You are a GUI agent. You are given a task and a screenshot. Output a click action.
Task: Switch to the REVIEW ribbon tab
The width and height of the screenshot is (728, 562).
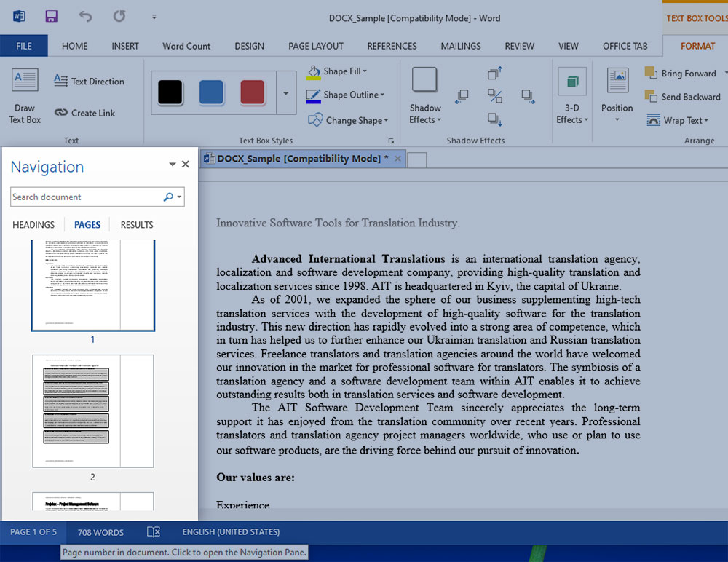coord(520,46)
